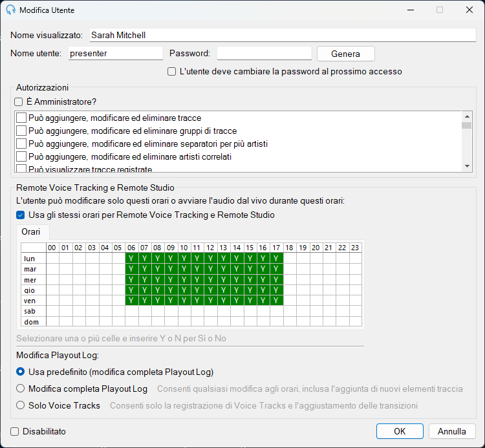The height and width of the screenshot is (448, 485).
Task: Click the headphones app icon in title bar
Action: point(10,10)
